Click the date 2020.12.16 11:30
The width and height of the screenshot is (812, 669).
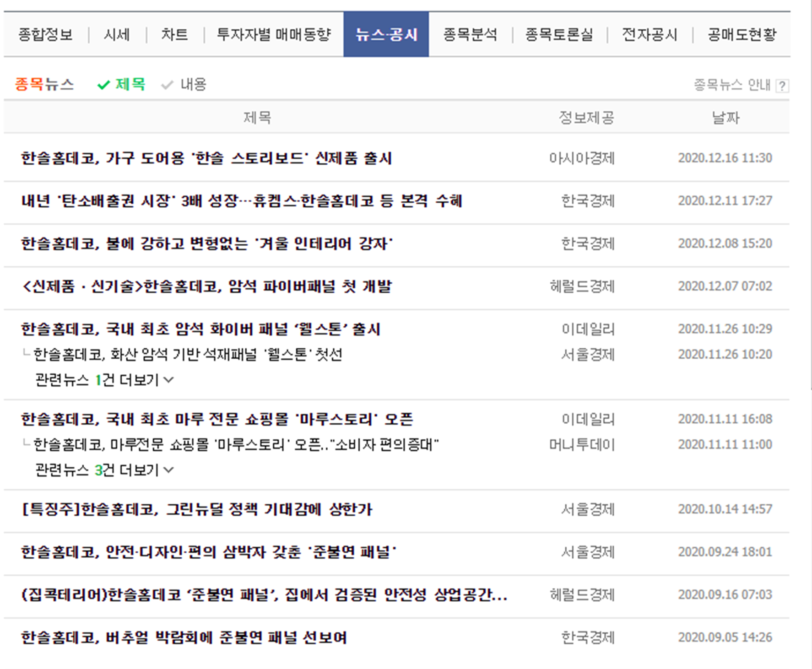point(725,158)
